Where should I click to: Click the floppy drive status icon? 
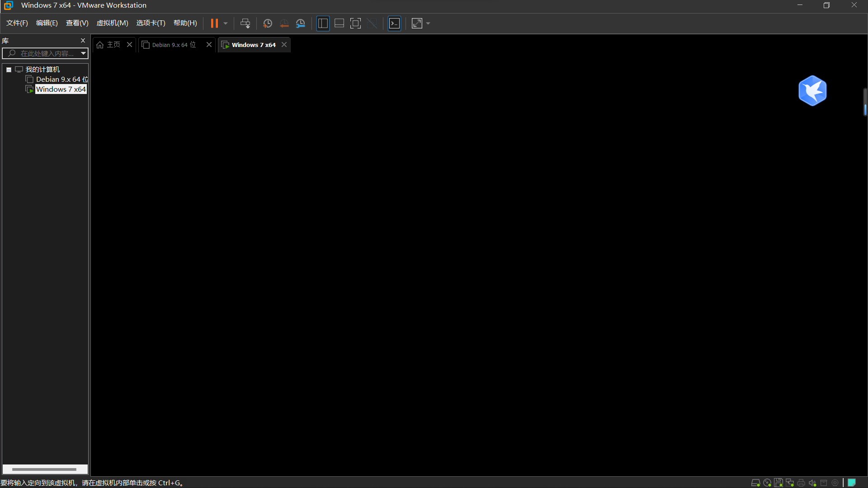pyautogui.click(x=778, y=483)
